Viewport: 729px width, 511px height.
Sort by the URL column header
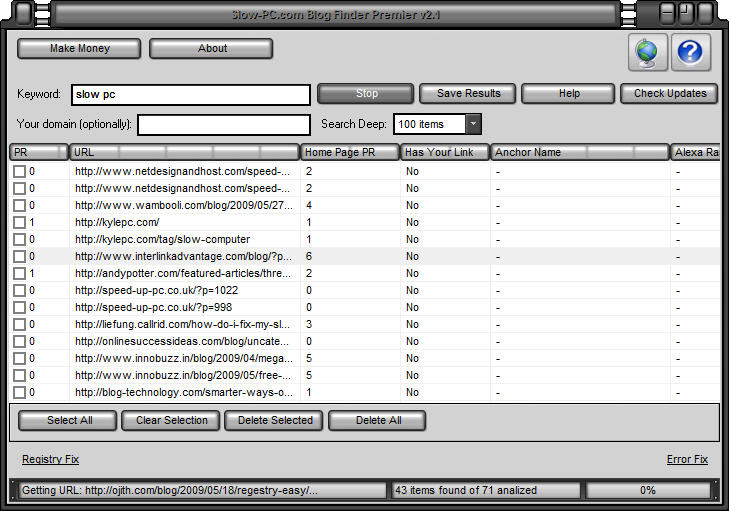point(185,152)
